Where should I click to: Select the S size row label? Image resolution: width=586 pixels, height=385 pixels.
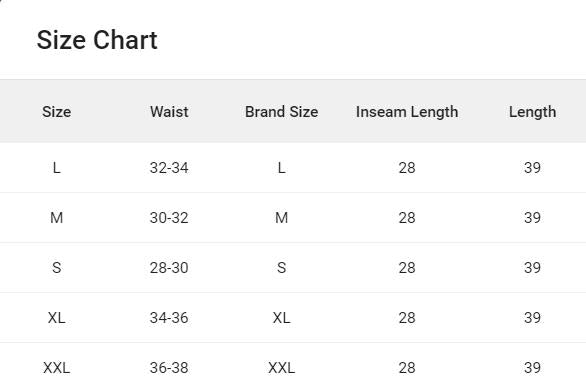click(x=56, y=268)
